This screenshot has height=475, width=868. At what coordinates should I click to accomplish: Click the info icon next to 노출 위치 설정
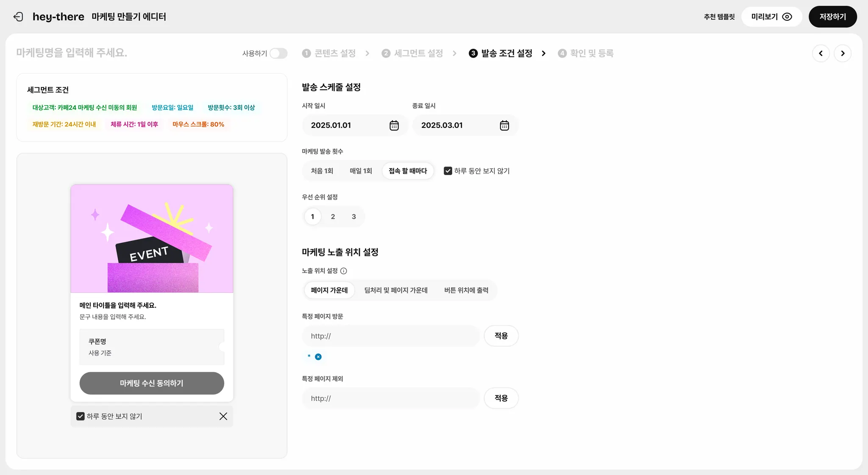pos(343,271)
